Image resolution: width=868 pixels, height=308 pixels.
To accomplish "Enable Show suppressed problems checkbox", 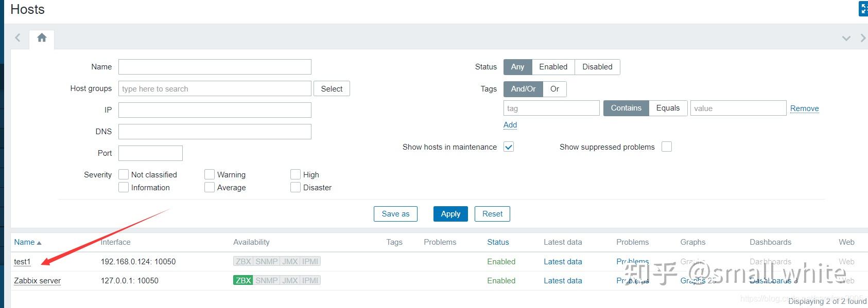I will coord(667,147).
